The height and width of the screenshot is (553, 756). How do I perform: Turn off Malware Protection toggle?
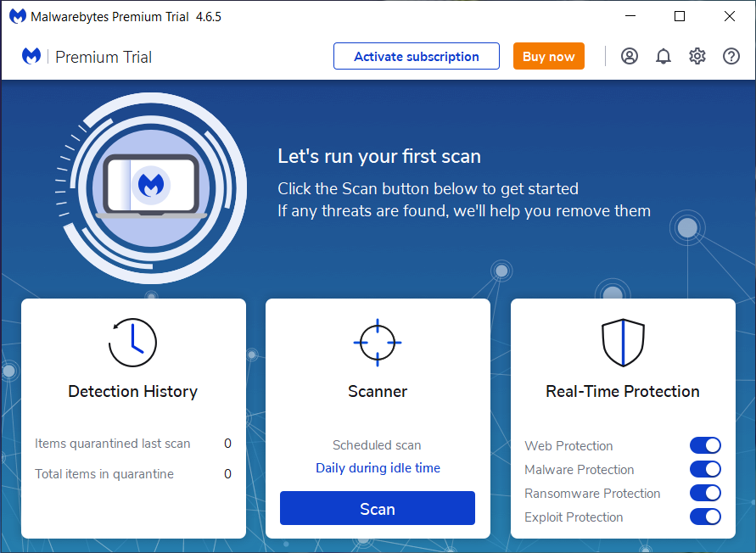click(x=705, y=469)
